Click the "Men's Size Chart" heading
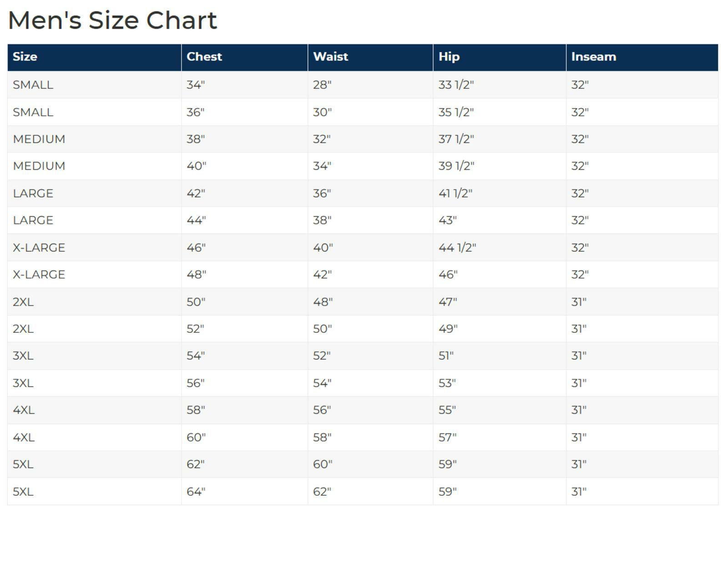 (112, 20)
